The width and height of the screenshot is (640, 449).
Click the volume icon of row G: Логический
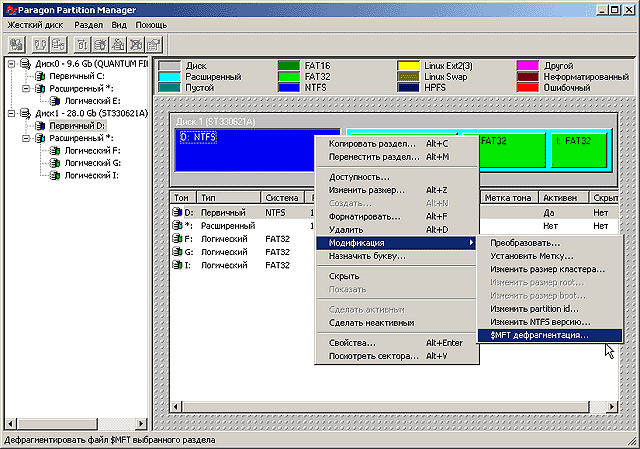point(177,252)
